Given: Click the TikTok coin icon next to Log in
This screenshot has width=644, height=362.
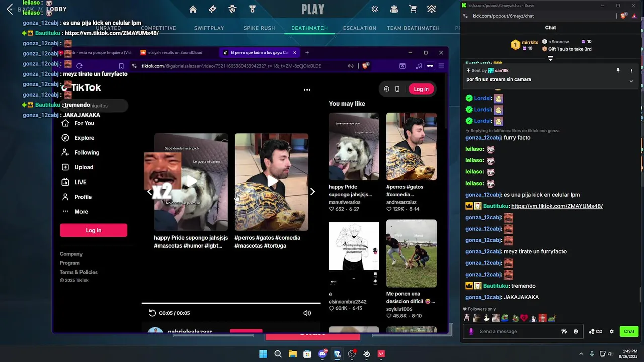Looking at the screenshot, I should 386,89.
